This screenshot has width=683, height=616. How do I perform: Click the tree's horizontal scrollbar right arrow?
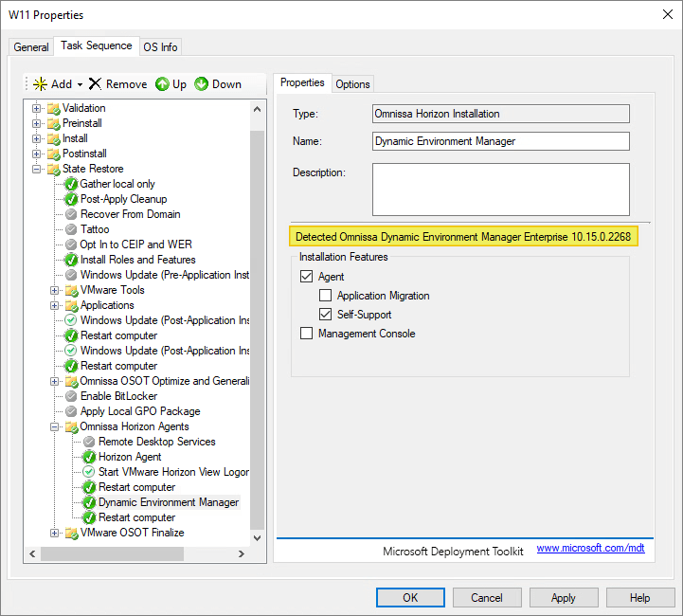[x=241, y=553]
